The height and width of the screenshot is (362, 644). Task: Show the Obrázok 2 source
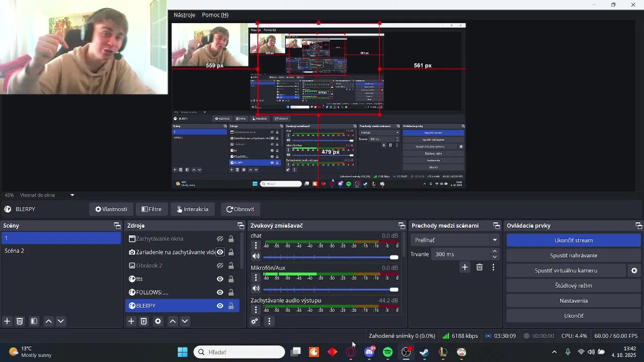(x=220, y=265)
